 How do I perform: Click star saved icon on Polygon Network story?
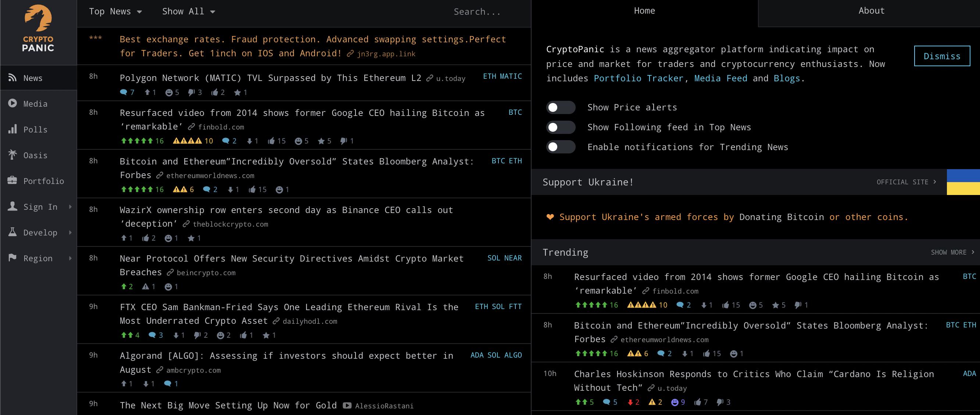tap(237, 92)
